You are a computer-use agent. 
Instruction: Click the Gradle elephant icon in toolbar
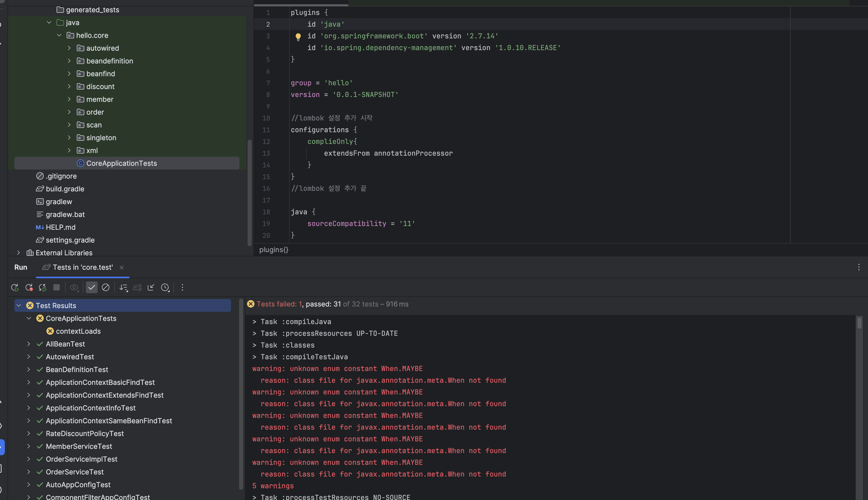(x=137, y=287)
